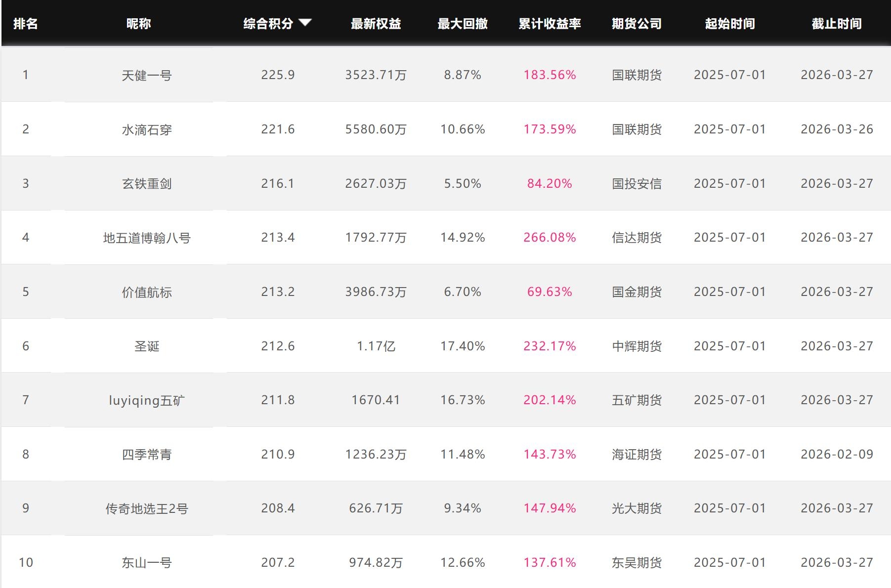Sort by the 最新权益 column header
Image resolution: width=891 pixels, height=588 pixels.
point(376,24)
